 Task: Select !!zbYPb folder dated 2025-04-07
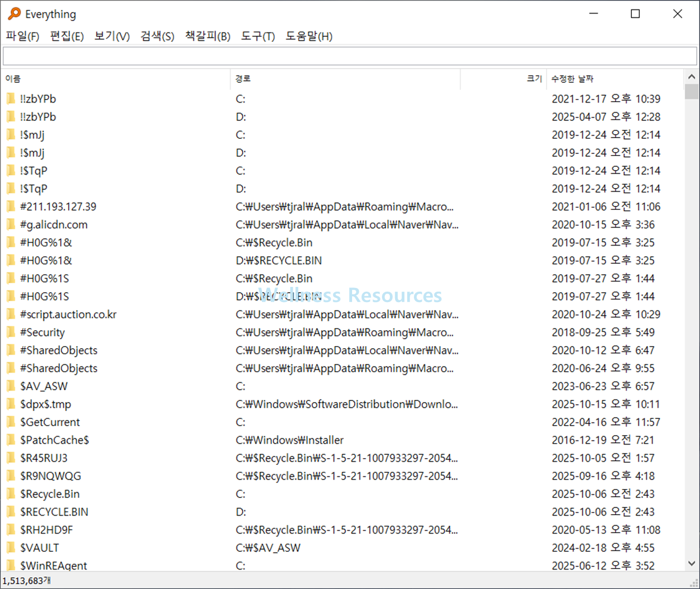click(x=38, y=117)
